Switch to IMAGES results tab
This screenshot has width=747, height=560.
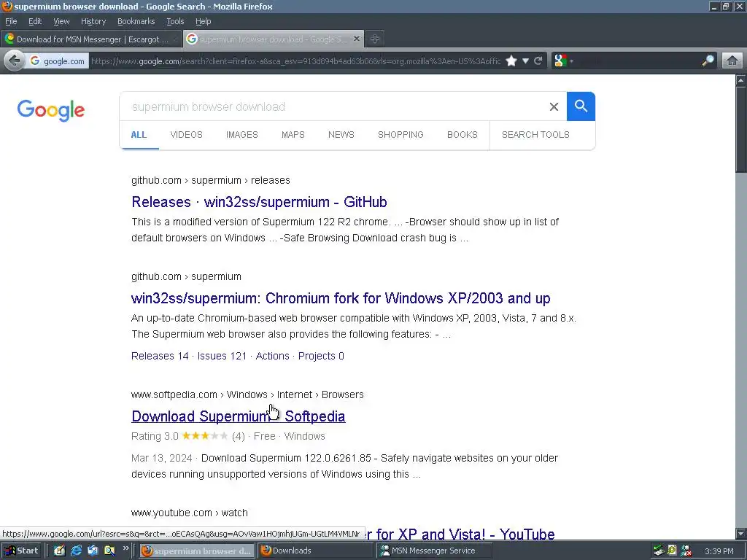[x=242, y=135]
